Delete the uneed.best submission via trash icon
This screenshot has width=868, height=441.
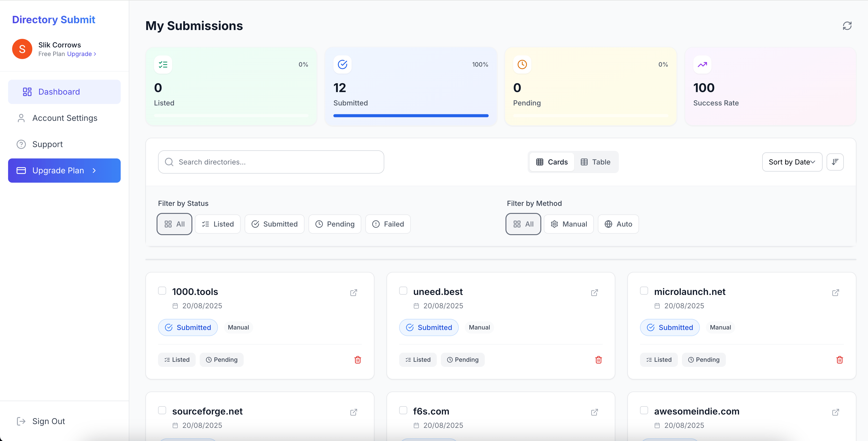[x=598, y=360]
